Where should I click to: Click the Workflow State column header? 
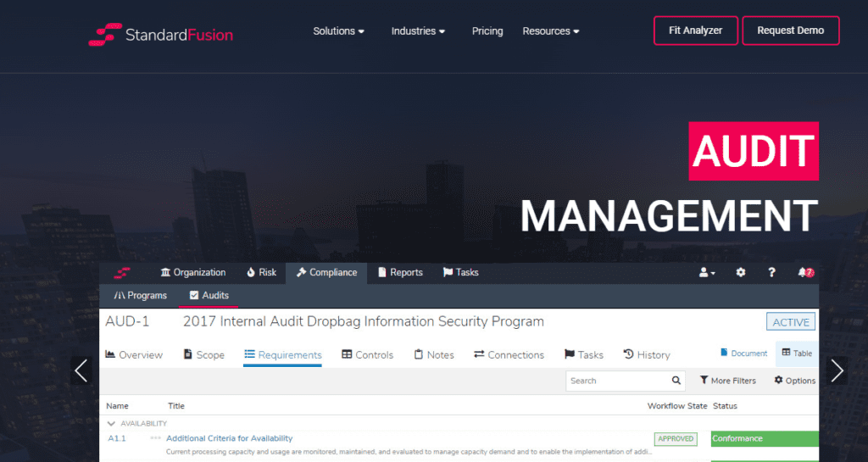(x=677, y=405)
